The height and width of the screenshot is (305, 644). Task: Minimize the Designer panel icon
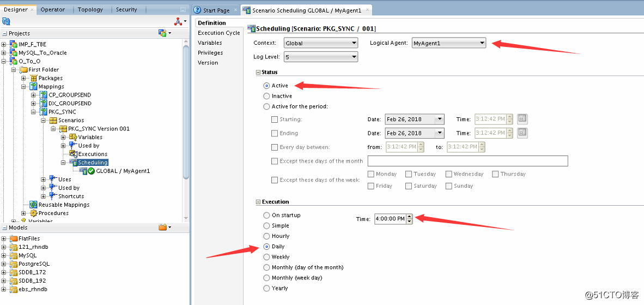tap(183, 10)
